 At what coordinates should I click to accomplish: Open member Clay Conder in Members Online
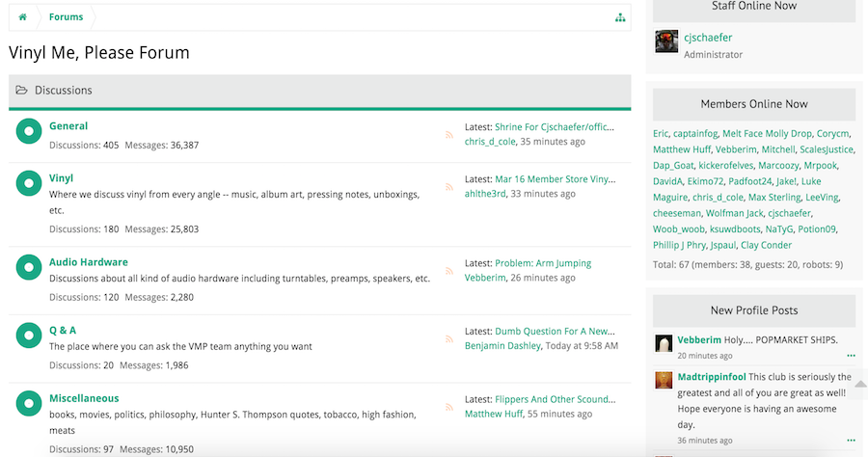tap(766, 245)
